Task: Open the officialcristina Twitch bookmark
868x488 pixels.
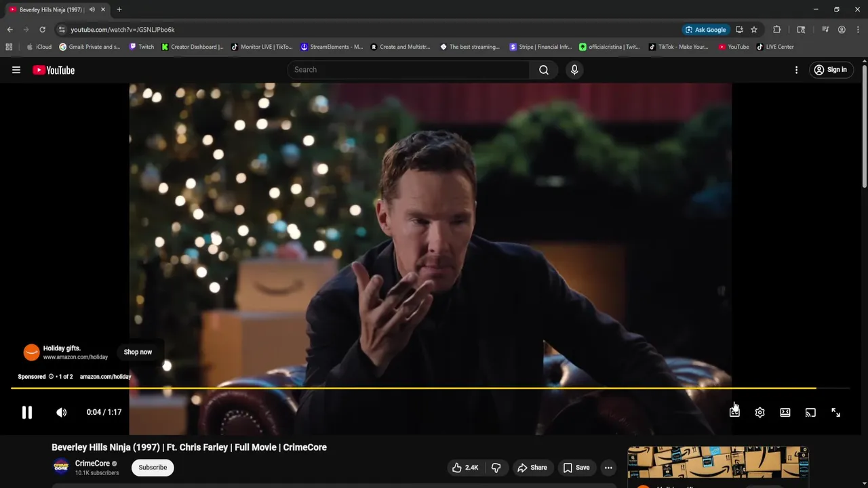Action: point(610,47)
